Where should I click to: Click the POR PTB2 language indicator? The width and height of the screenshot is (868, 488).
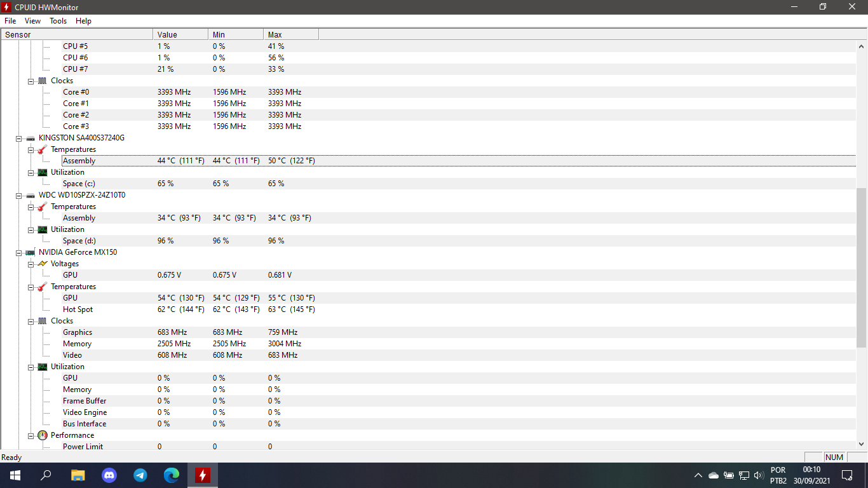(x=778, y=475)
